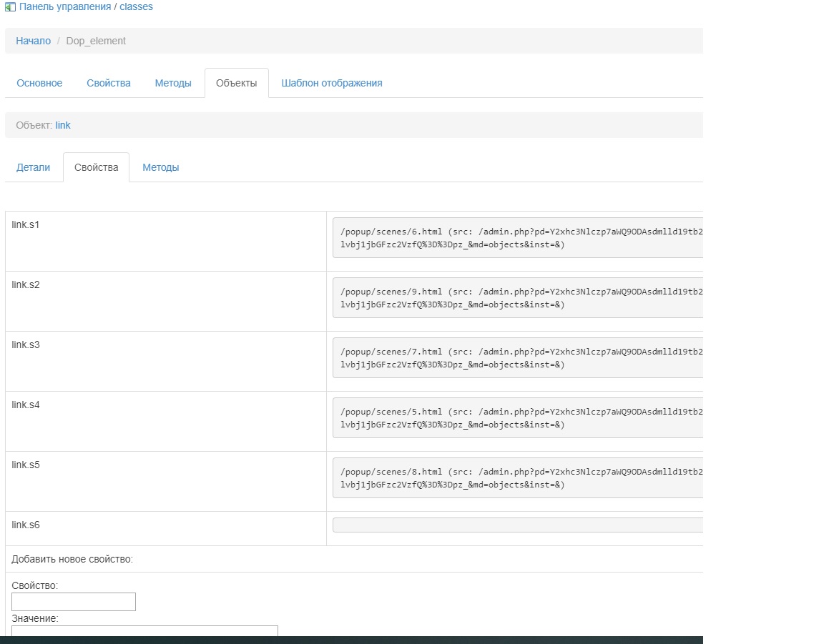Open the classes link in header
The height and width of the screenshot is (644, 824).
pos(136,7)
